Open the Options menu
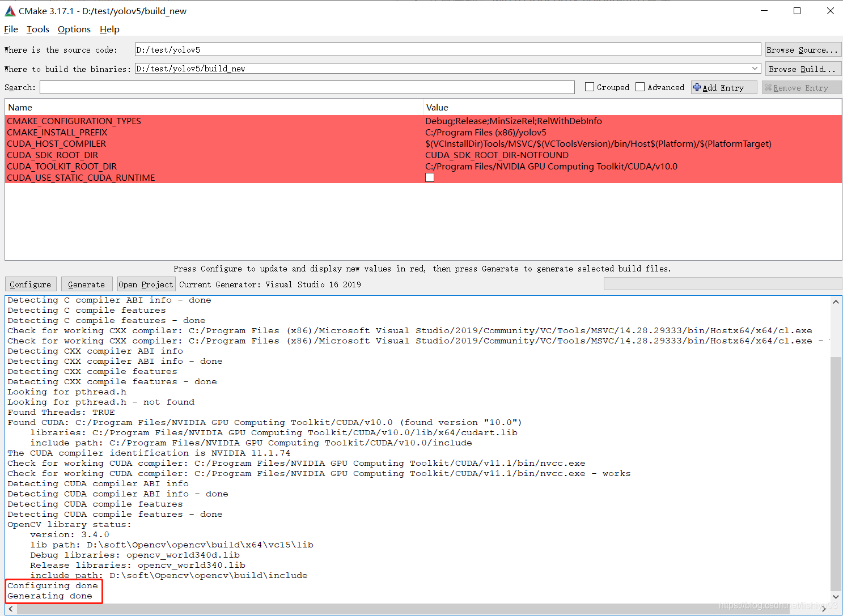 (74, 29)
